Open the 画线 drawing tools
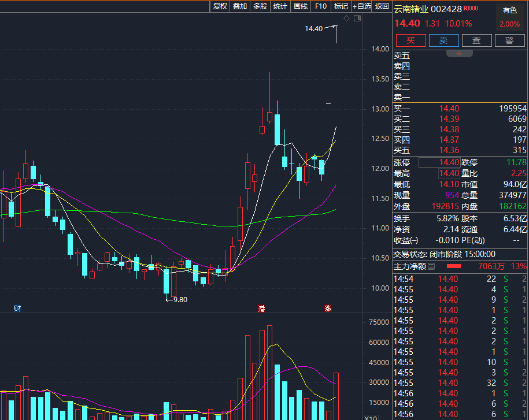This screenshot has height=420, width=529. pyautogui.click(x=301, y=6)
